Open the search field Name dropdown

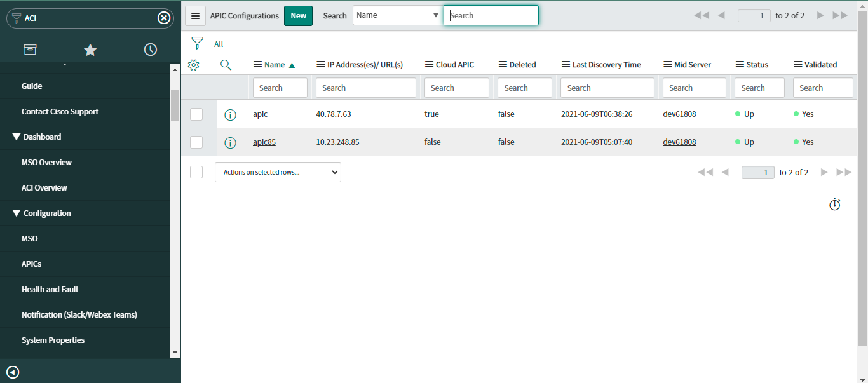click(397, 15)
